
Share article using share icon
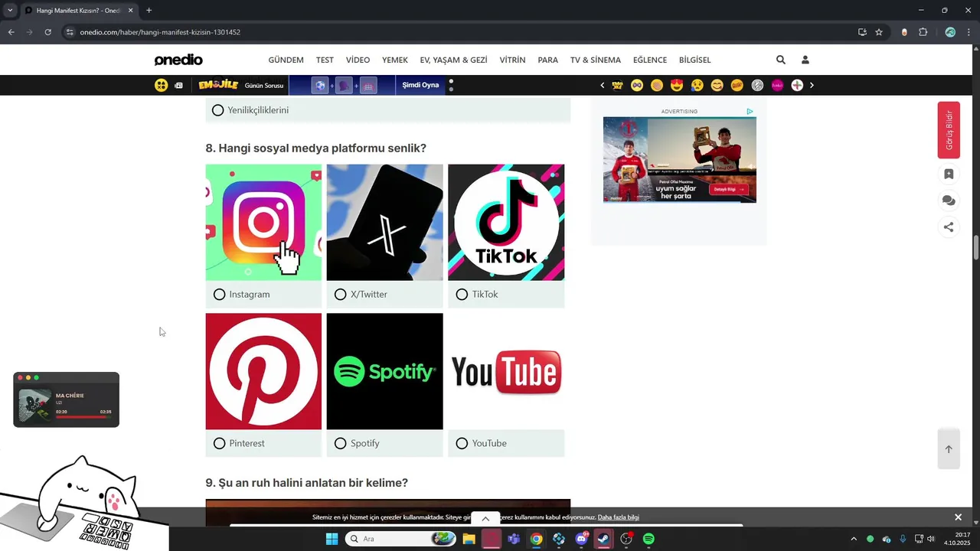tap(949, 227)
